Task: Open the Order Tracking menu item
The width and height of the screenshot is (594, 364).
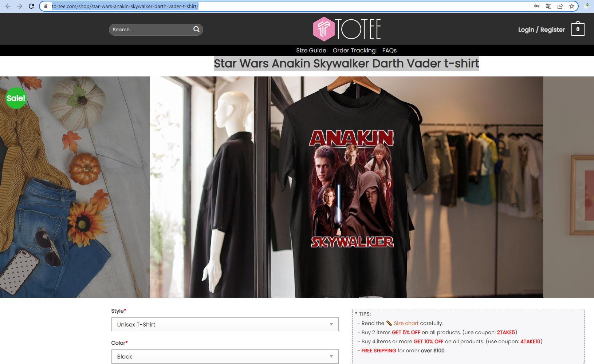Action: [354, 51]
